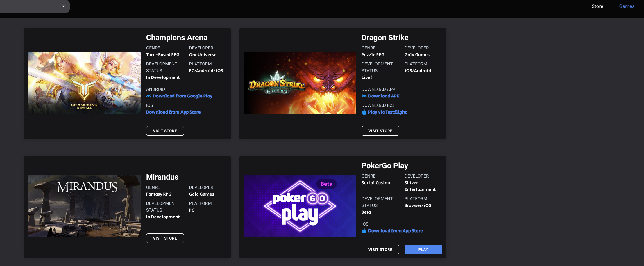Open PokerGo Play Download from App Store link
The width and height of the screenshot is (644, 266).
point(395,231)
